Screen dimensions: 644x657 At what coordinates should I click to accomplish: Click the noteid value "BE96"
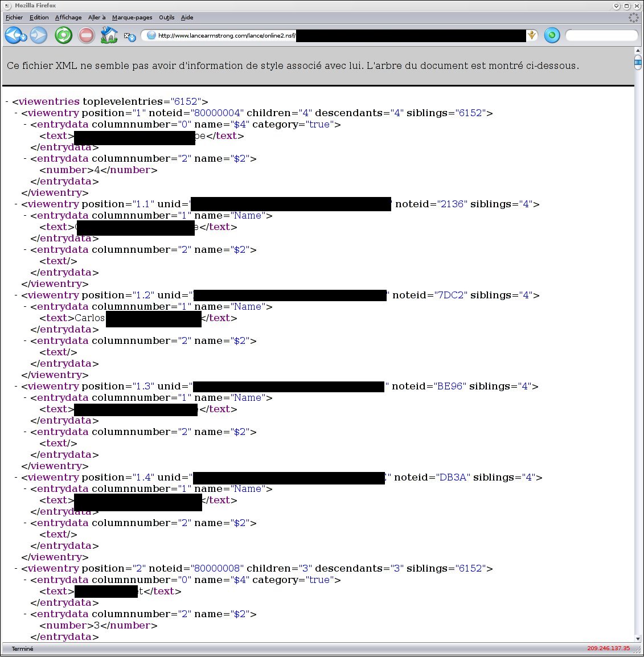point(450,387)
